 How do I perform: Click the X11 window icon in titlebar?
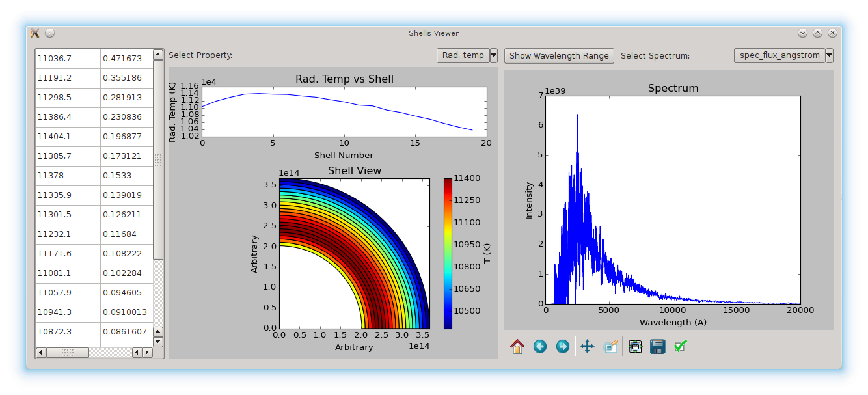click(35, 33)
